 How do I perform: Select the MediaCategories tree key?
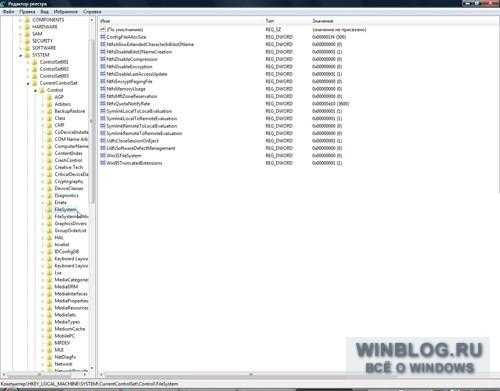click(x=71, y=280)
